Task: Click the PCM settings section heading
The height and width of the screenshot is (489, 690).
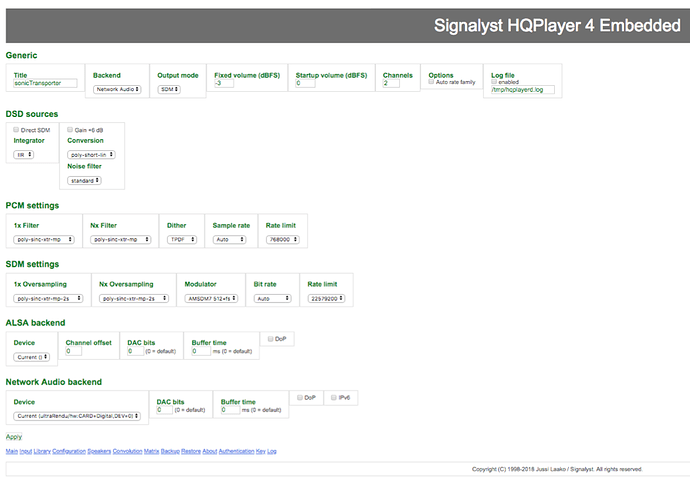Action: [x=32, y=206]
